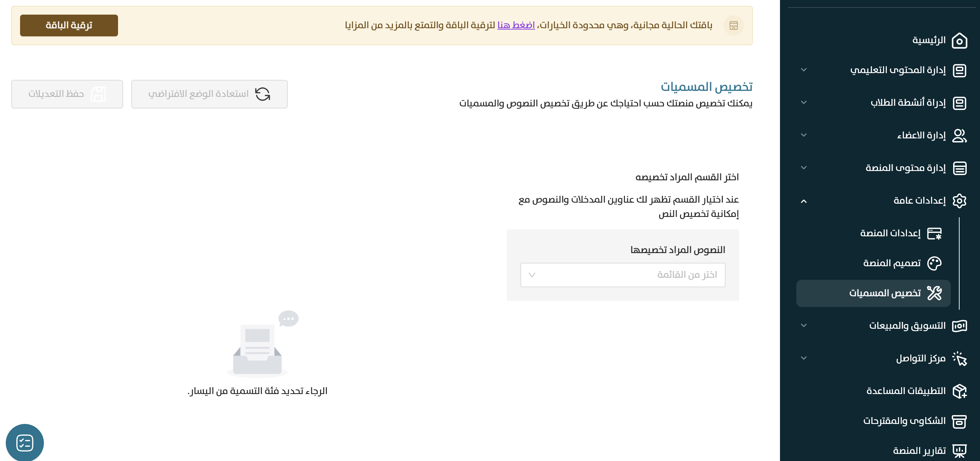Collapse the إعدادات عامة section chevron
Viewport: 980px width, 461px height.
tap(803, 201)
